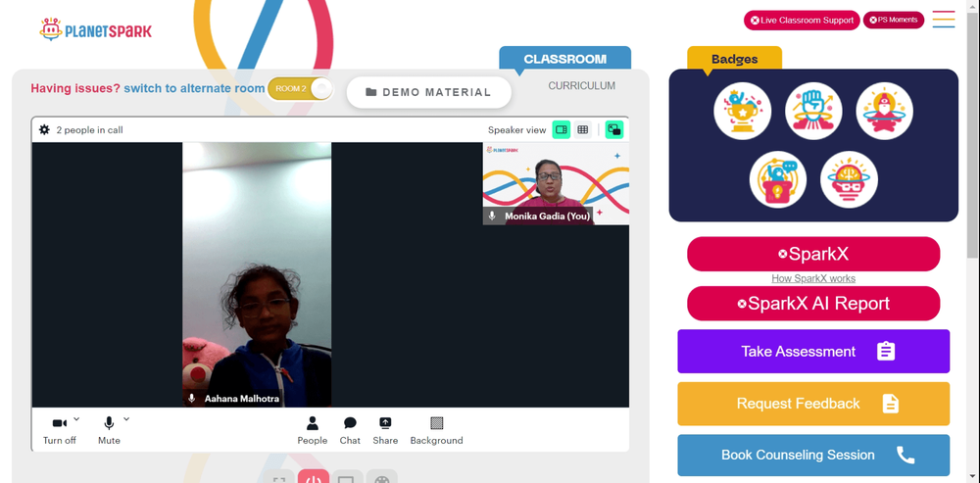The image size is (980, 483).
Task: Expand camera options chevron
Action: [76, 418]
